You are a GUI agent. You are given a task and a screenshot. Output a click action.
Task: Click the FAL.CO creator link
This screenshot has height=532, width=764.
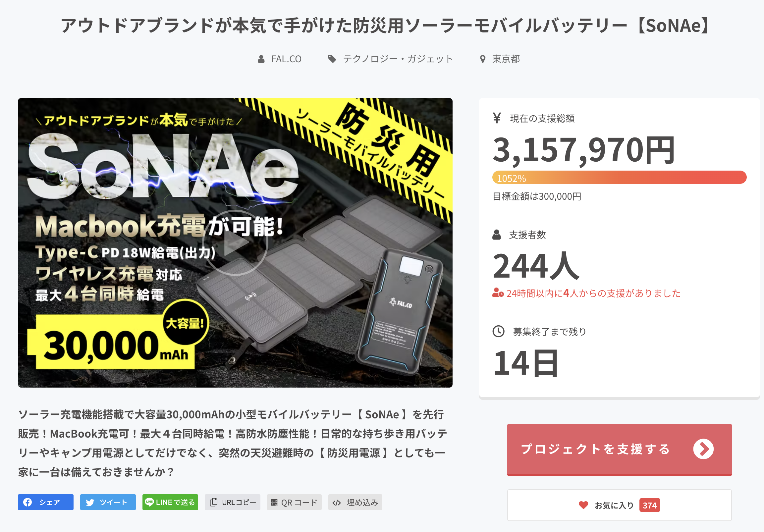coord(286,59)
